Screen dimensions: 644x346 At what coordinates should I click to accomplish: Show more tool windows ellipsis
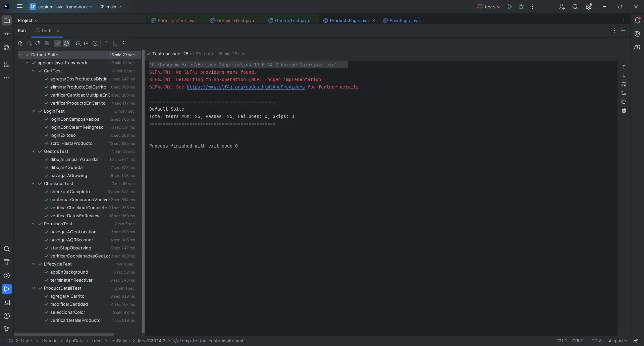[6, 78]
